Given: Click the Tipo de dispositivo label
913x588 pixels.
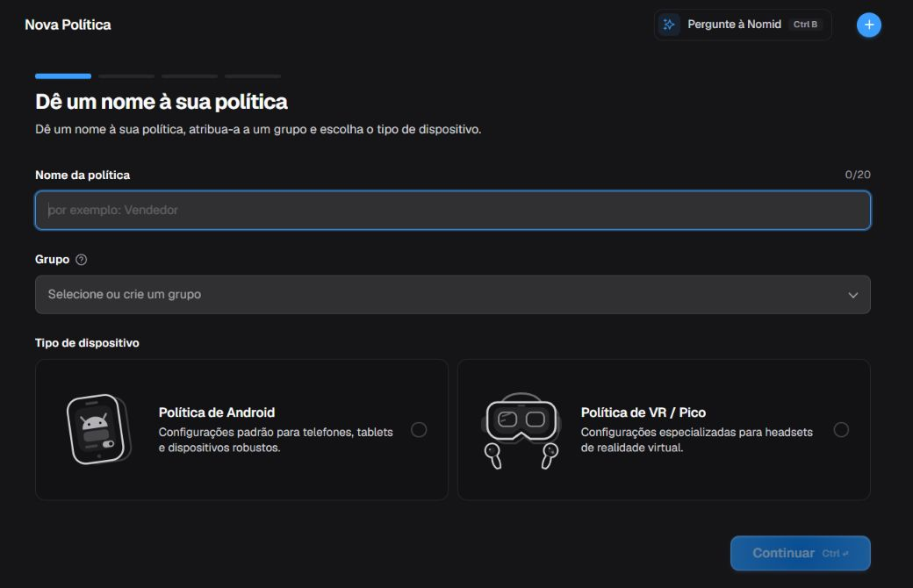Looking at the screenshot, I should (87, 343).
